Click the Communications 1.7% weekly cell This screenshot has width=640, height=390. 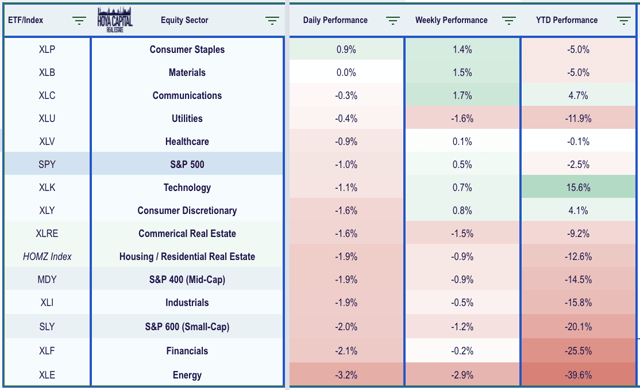pyautogui.click(x=462, y=95)
